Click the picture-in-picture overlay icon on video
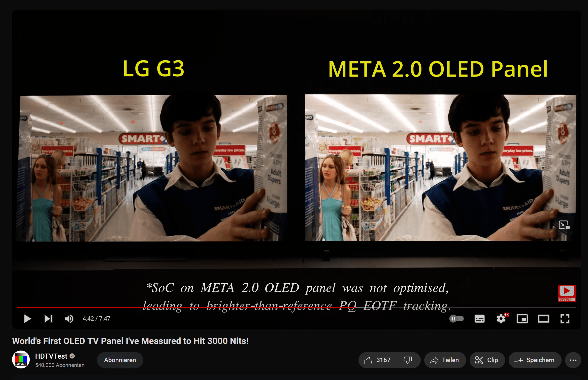Image resolution: width=588 pixels, height=380 pixels. point(564,225)
